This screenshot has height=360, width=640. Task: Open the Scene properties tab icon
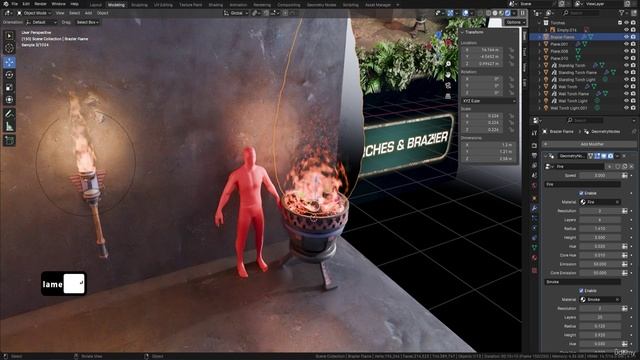click(534, 175)
